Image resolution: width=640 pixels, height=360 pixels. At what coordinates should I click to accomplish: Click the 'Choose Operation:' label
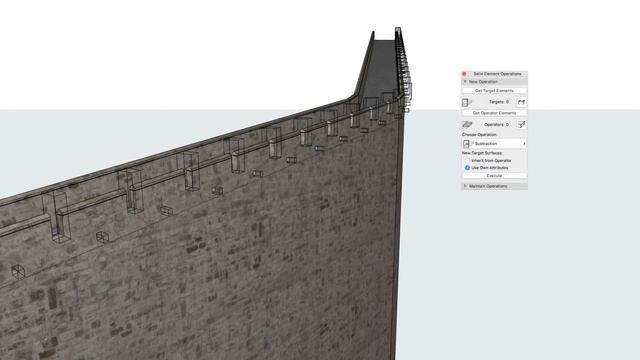[x=479, y=134]
